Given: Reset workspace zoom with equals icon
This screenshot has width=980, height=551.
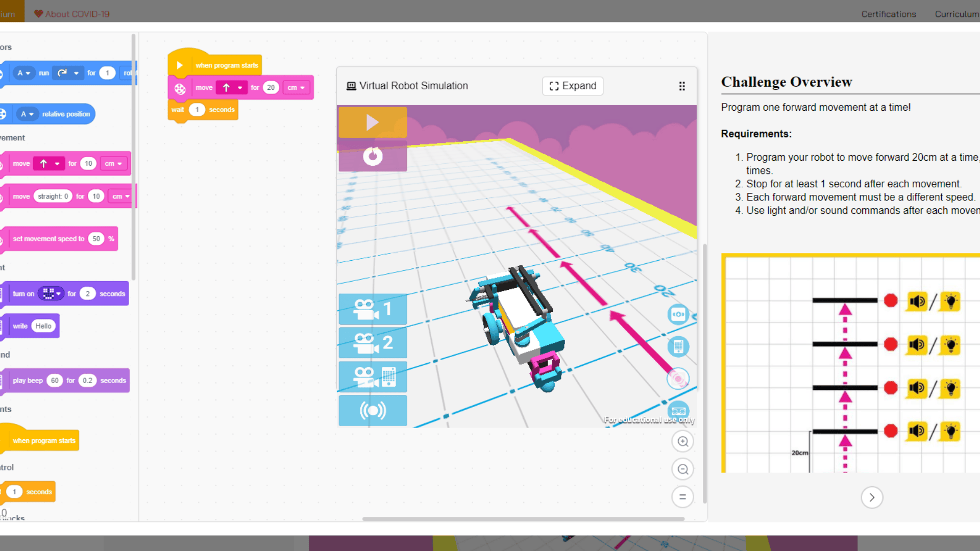Looking at the screenshot, I should coord(682,496).
